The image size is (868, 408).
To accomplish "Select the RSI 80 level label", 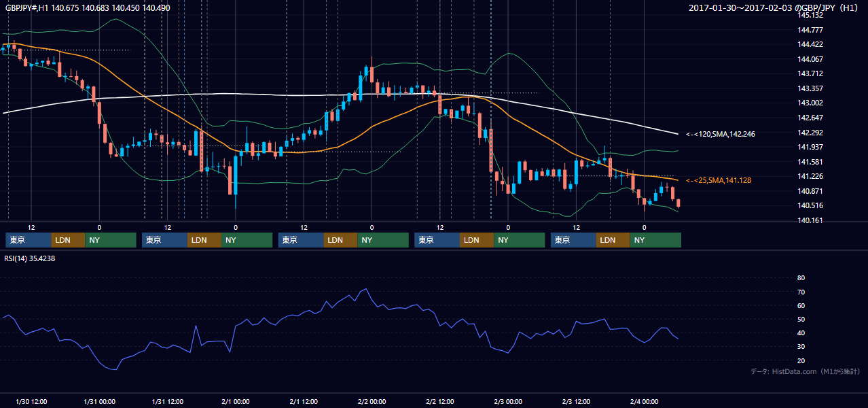I will 801,278.
